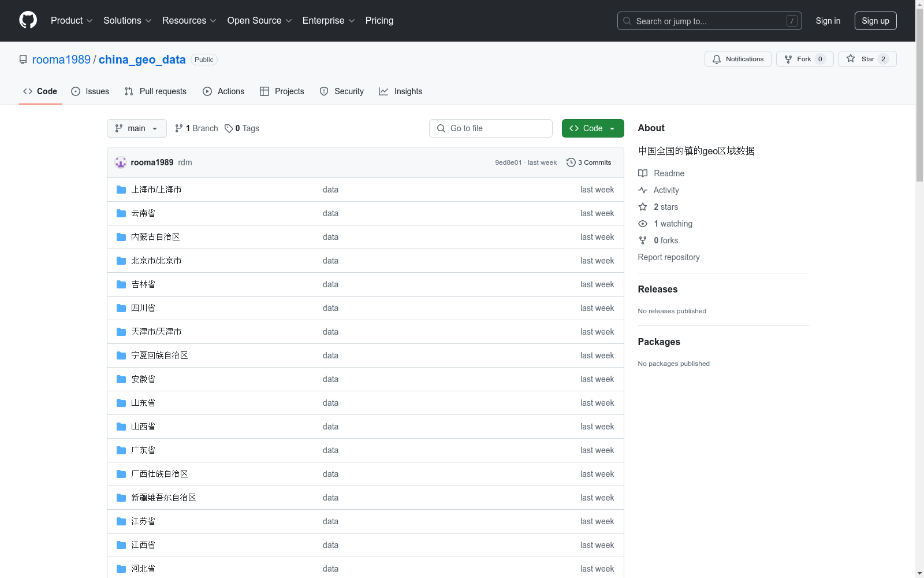This screenshot has width=924, height=578.
Task: Click the folder icon for 四川省
Action: 121,308
